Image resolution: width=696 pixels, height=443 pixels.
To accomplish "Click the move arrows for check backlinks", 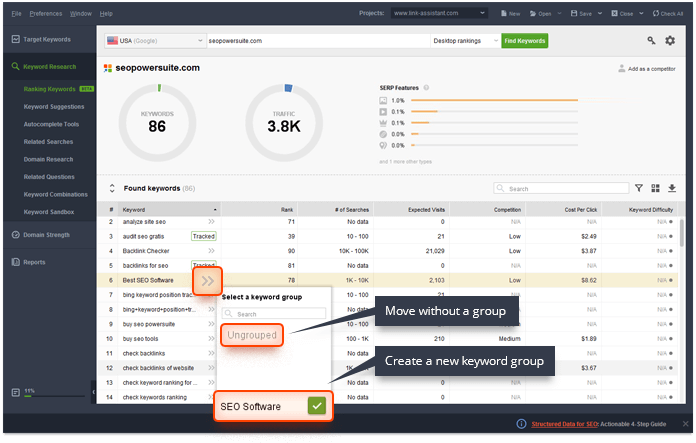I will [x=211, y=353].
